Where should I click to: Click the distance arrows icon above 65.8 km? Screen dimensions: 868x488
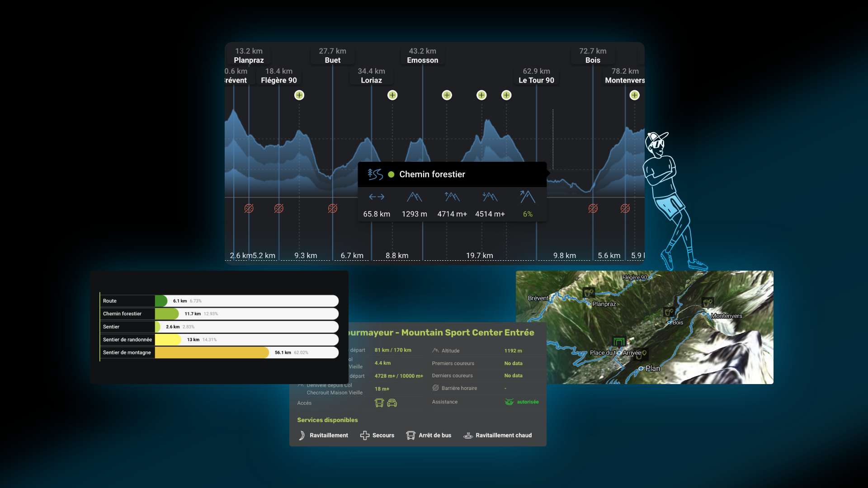coord(377,197)
